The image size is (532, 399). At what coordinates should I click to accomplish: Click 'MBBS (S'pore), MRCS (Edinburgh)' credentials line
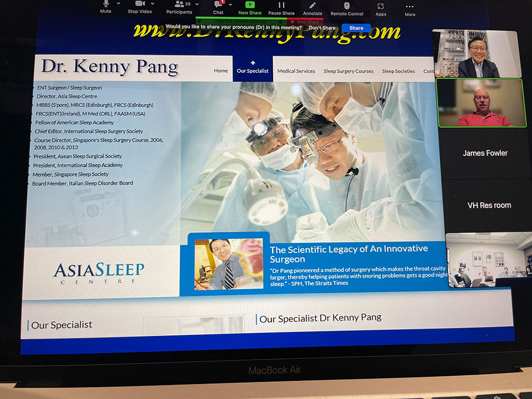[x=95, y=105]
